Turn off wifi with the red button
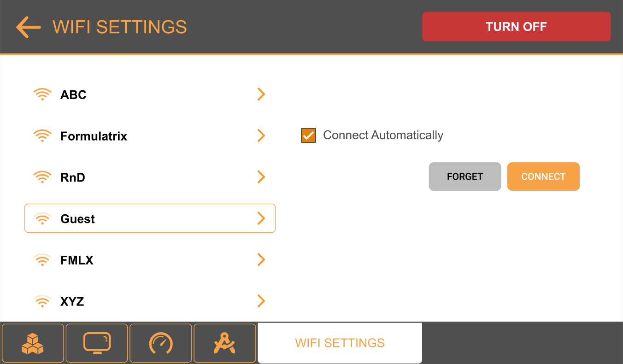Screen dimensions: 623x364 [x=516, y=27]
